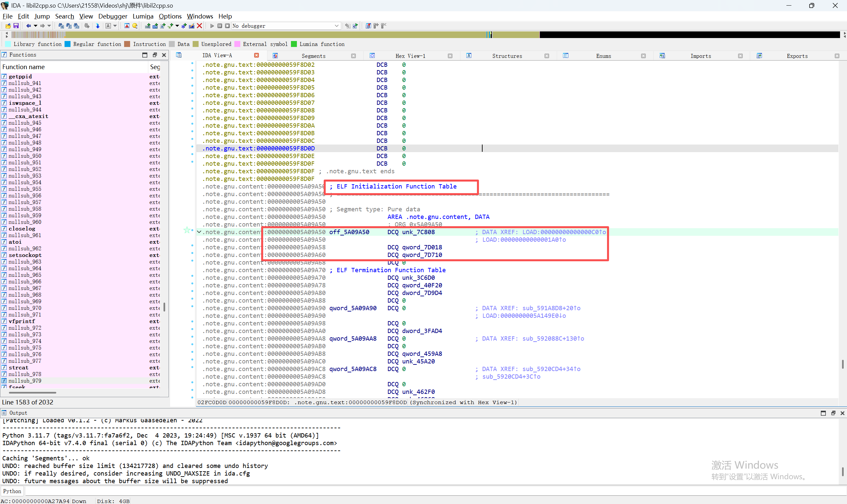Image resolution: width=847 pixels, height=504 pixels.
Task: Click the Jump back arrow icon
Action: 28,26
